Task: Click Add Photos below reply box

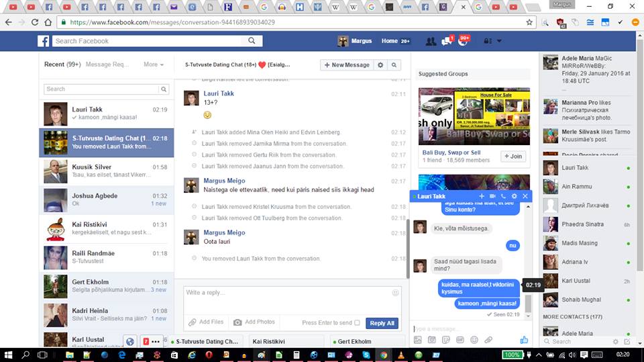Action: coord(254,322)
